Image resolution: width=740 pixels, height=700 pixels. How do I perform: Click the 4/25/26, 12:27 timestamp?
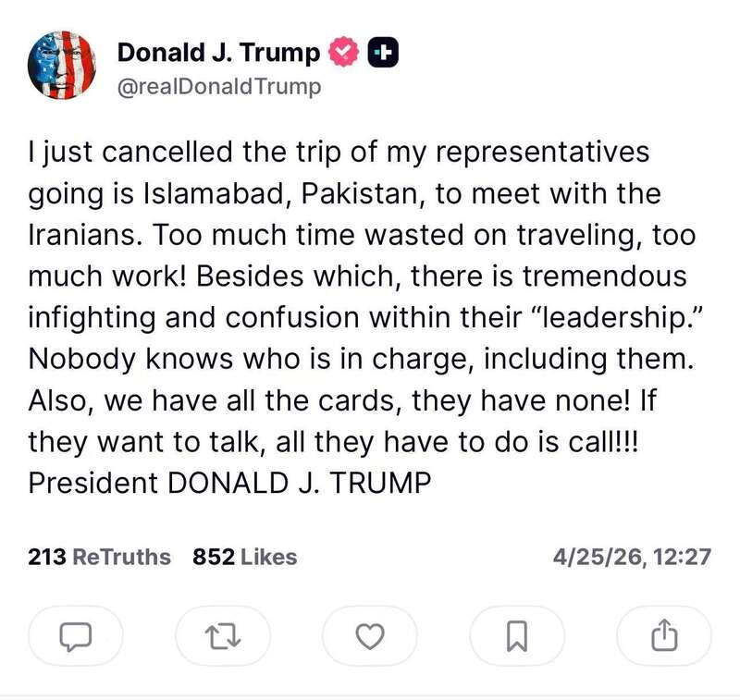pyautogui.click(x=631, y=557)
